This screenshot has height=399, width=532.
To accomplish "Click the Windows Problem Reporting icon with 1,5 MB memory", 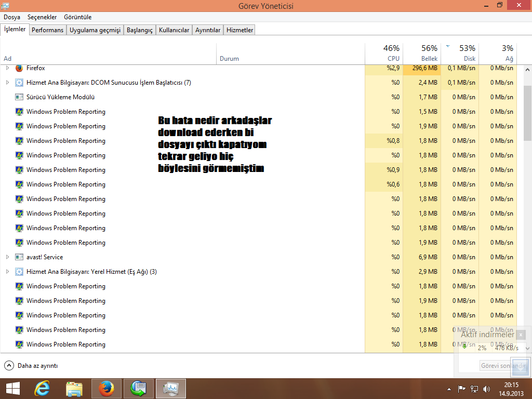I will (x=19, y=112).
